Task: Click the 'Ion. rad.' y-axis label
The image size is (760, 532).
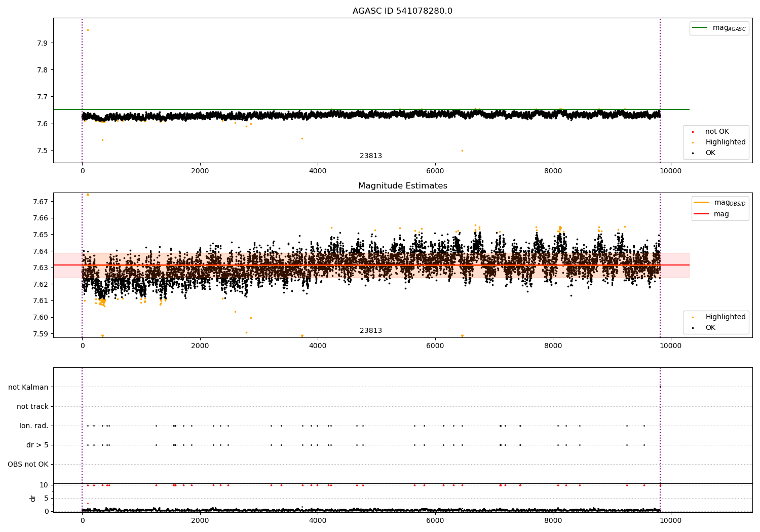Action: (34, 426)
